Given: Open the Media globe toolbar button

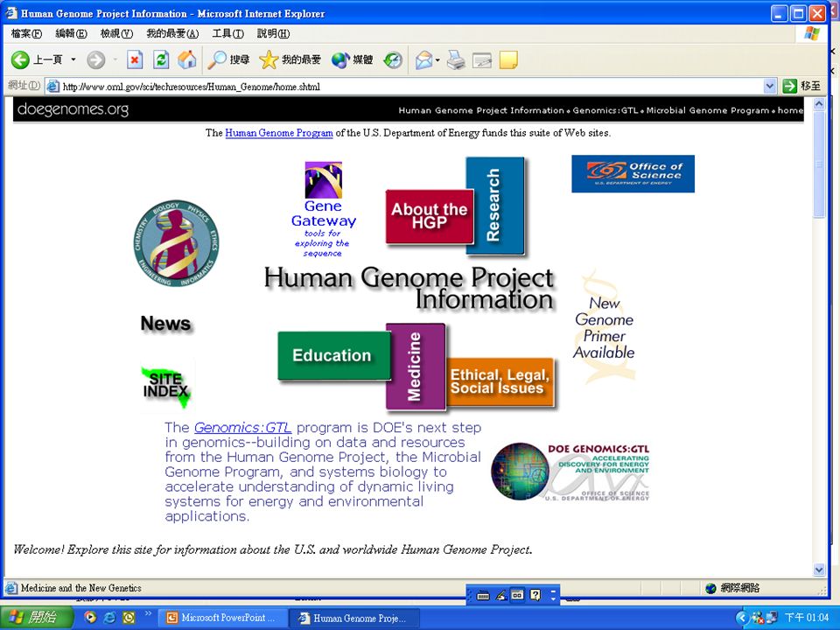Looking at the screenshot, I should coord(352,59).
